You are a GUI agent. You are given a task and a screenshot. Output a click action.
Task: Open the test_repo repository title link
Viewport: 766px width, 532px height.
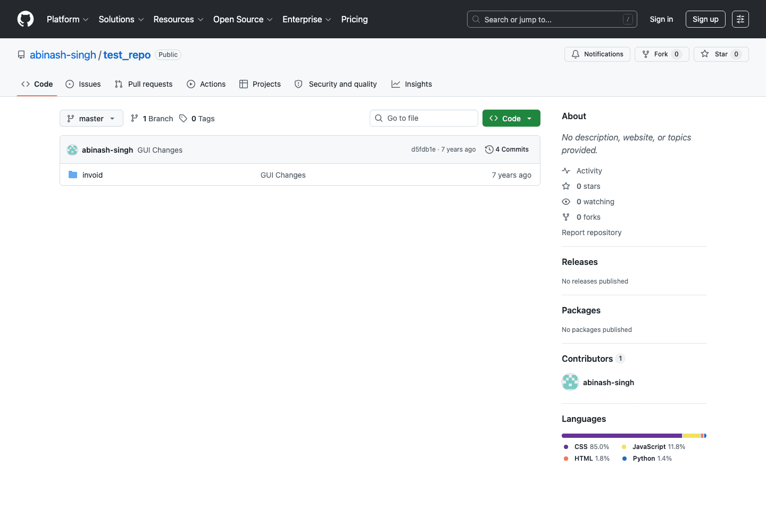coord(127,55)
